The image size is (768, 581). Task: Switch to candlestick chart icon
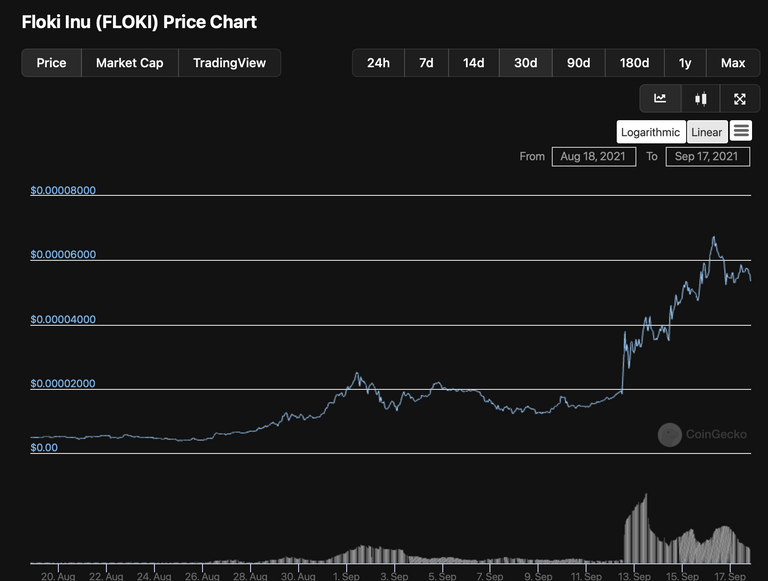pyautogui.click(x=700, y=98)
